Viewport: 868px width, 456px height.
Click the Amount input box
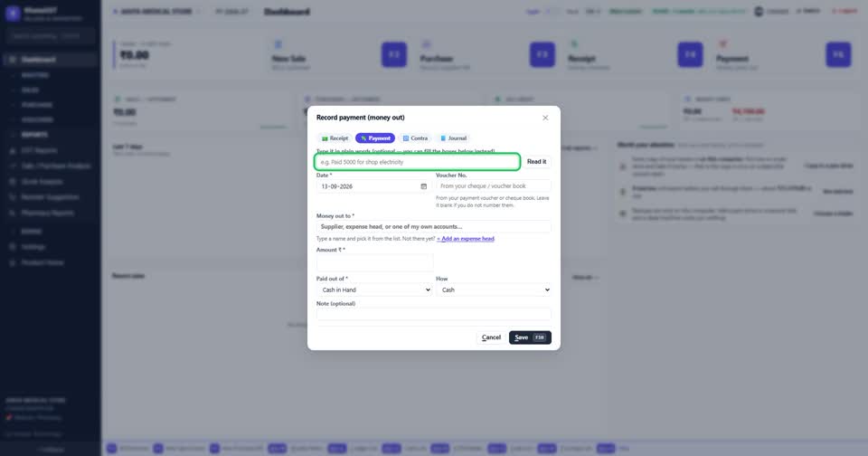[374, 262]
